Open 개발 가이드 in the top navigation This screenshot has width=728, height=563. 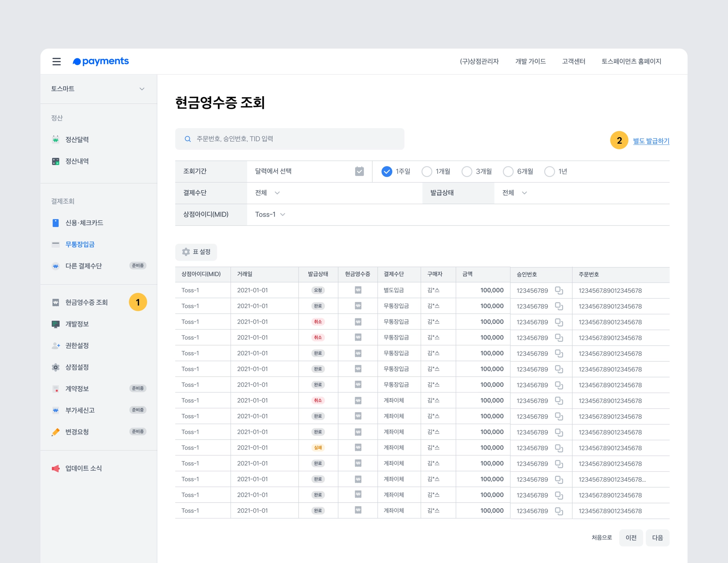coord(530,62)
